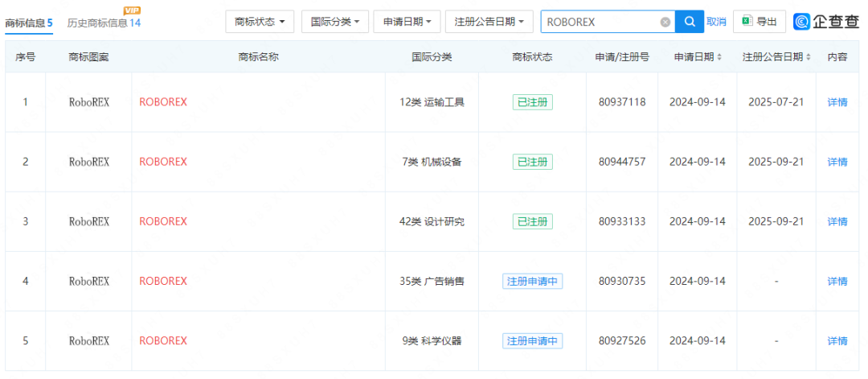The height and width of the screenshot is (379, 868).
Task: Click the Excel export icon
Action: [747, 22]
